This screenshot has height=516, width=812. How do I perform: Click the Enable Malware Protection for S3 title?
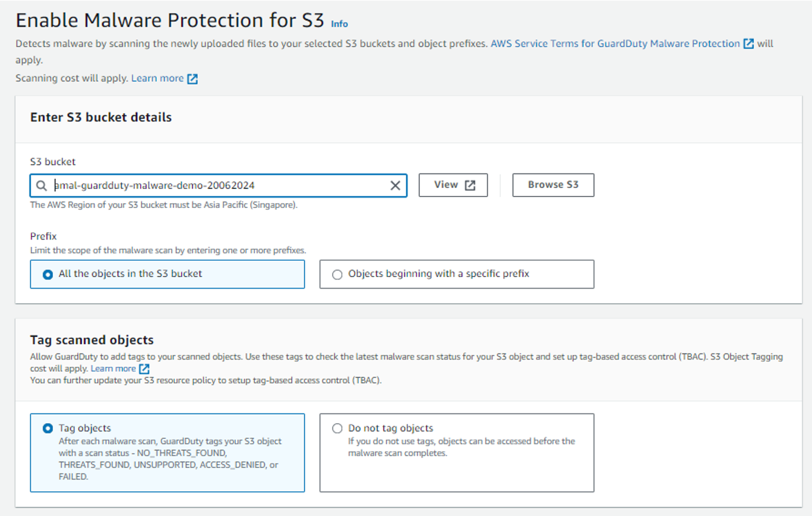pyautogui.click(x=170, y=20)
